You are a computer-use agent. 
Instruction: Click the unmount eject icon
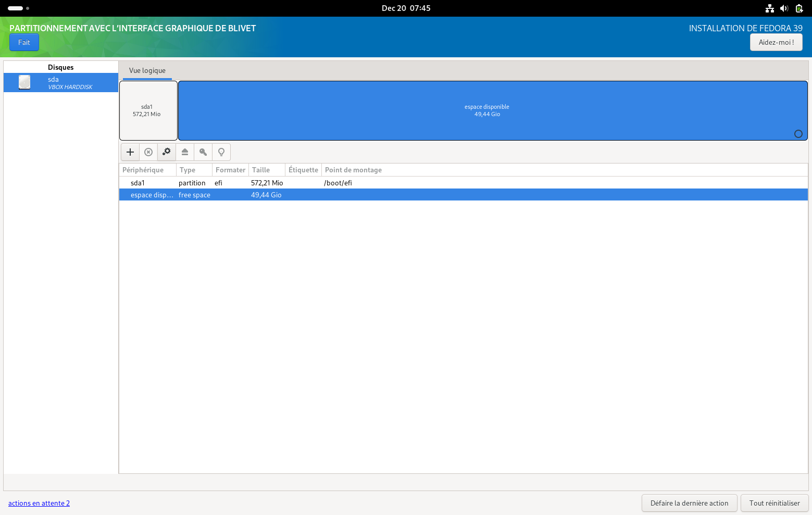pos(185,152)
